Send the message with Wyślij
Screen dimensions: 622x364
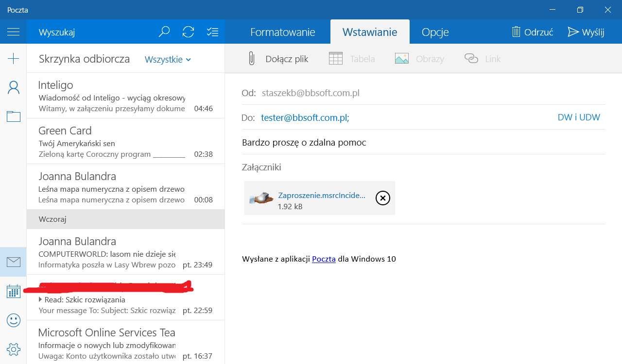(x=586, y=33)
